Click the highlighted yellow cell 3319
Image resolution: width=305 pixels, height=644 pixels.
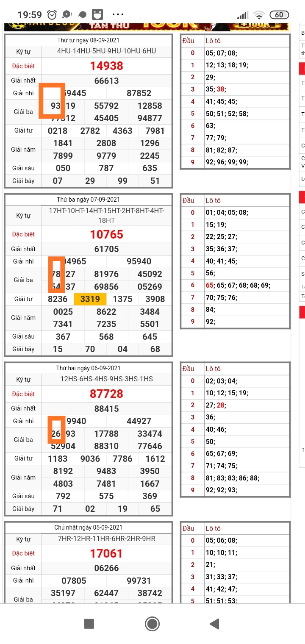(x=90, y=299)
